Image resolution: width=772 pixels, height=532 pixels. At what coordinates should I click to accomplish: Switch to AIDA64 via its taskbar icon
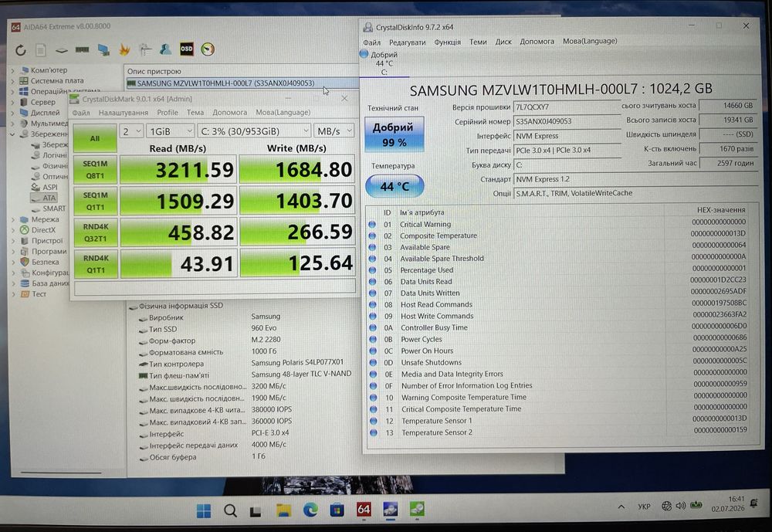click(364, 510)
